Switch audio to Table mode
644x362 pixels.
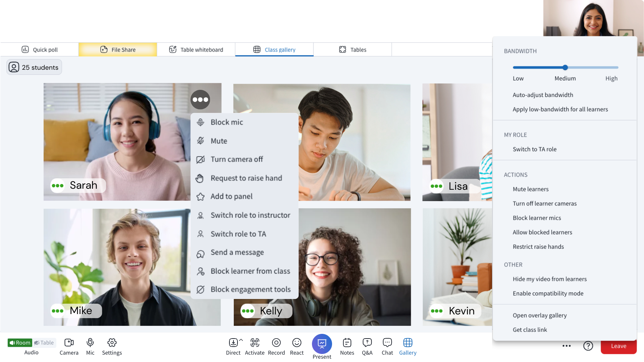tap(44, 343)
